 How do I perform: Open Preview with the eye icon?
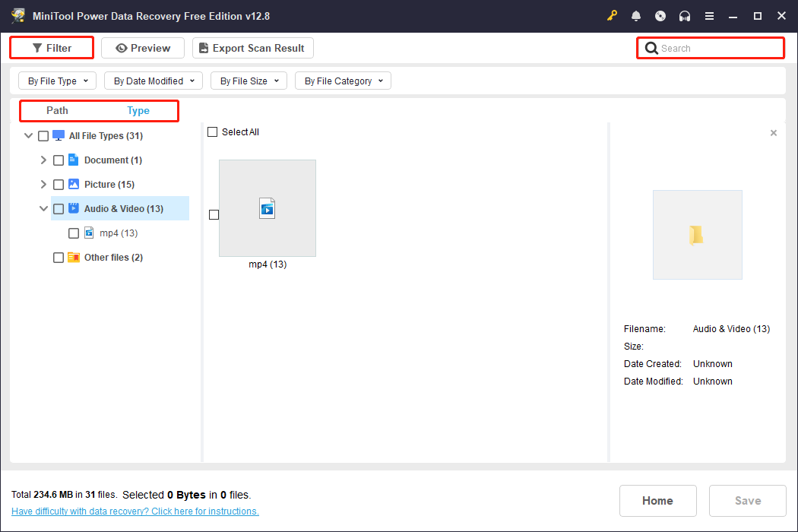pyautogui.click(x=142, y=47)
